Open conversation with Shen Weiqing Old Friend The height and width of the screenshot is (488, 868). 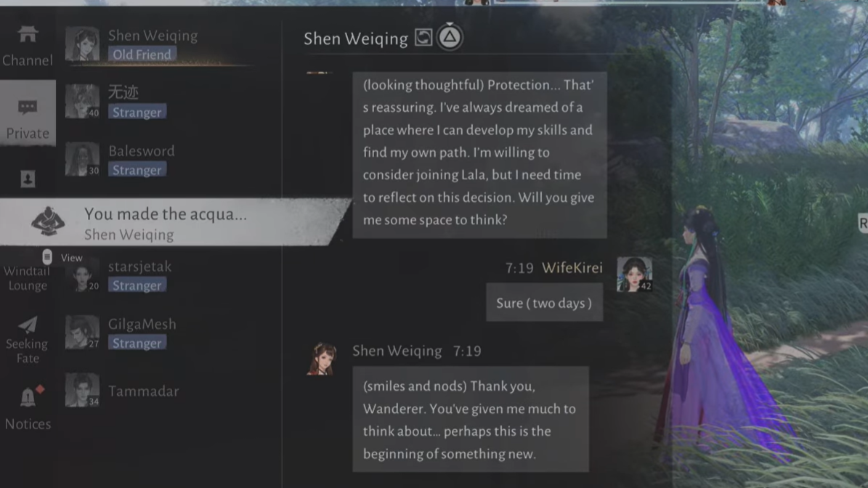(160, 44)
